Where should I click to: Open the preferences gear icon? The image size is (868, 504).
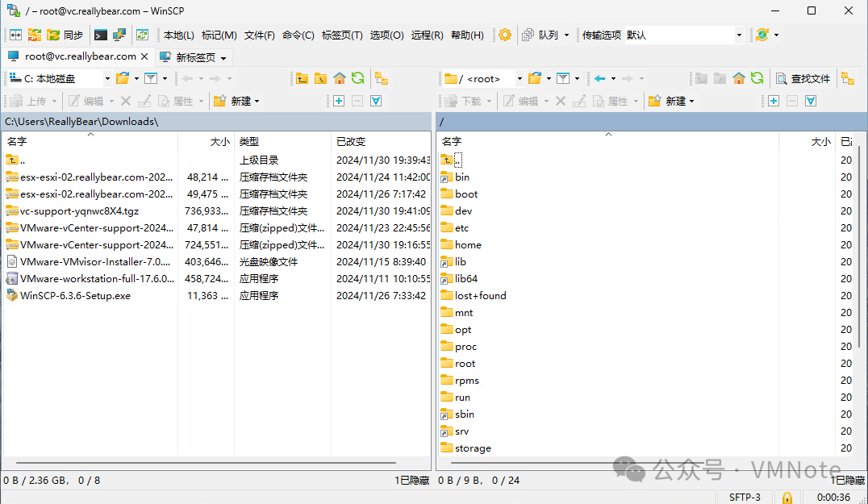coord(505,35)
